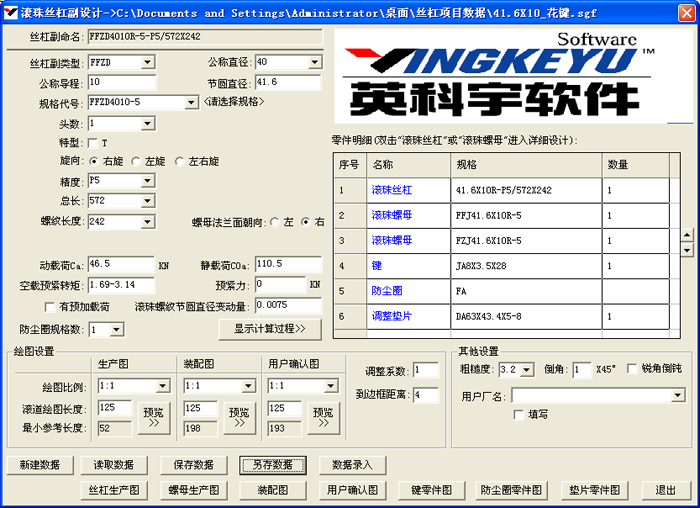Open the 粗糙度 dropdown showing 3.2
This screenshot has width=700, height=508.
[x=526, y=370]
